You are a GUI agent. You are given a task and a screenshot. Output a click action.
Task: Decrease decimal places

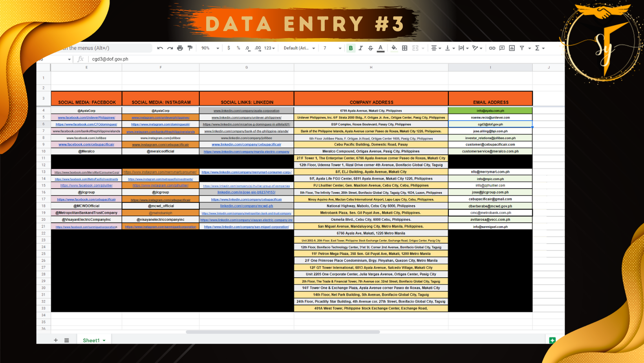tap(247, 48)
